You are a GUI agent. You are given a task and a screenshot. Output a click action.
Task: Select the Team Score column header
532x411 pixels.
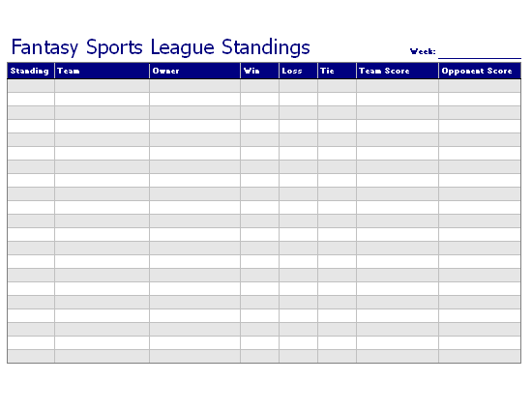pos(398,71)
